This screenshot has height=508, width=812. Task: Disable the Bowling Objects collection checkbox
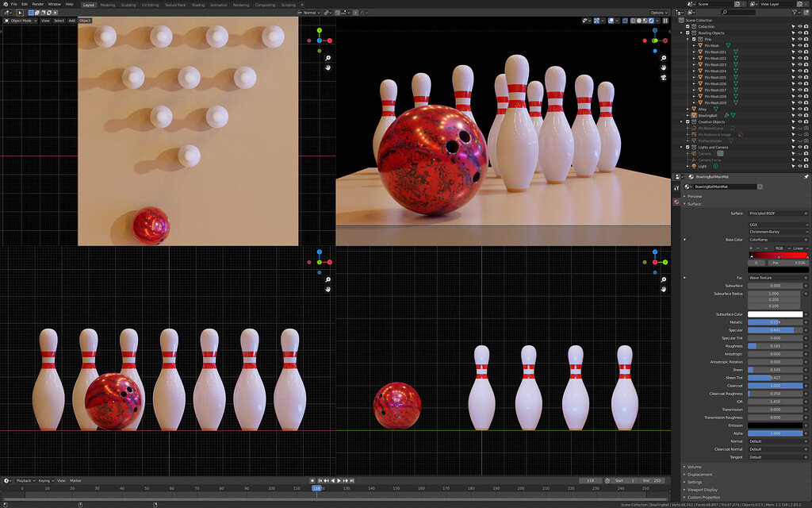[688, 33]
